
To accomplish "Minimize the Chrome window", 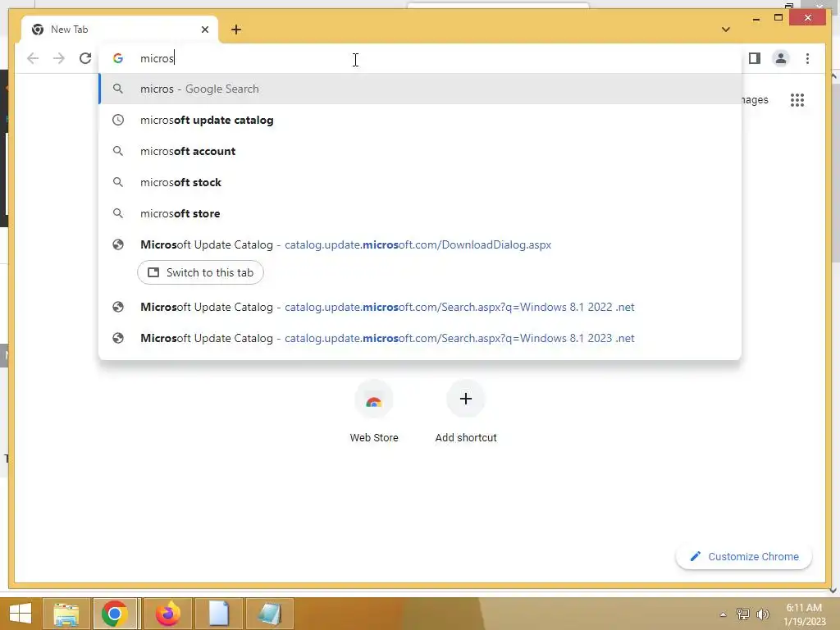I will [x=756, y=18].
